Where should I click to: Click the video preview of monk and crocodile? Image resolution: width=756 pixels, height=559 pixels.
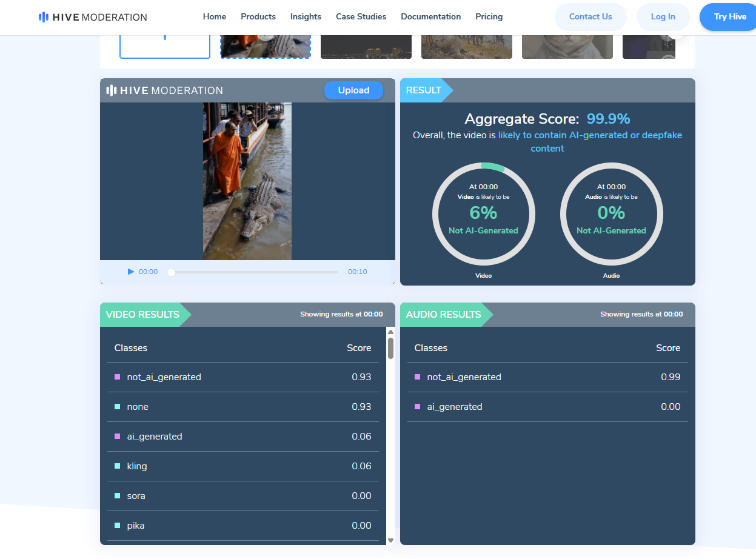(247, 181)
